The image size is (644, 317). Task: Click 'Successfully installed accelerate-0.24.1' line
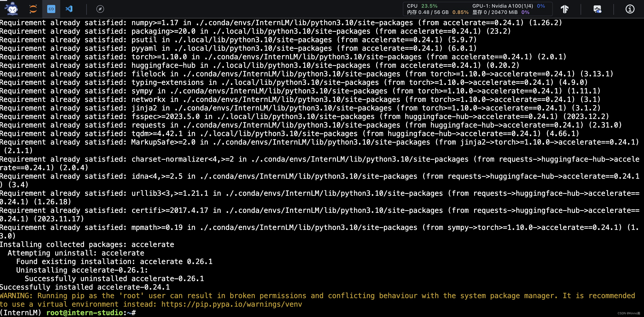85,287
